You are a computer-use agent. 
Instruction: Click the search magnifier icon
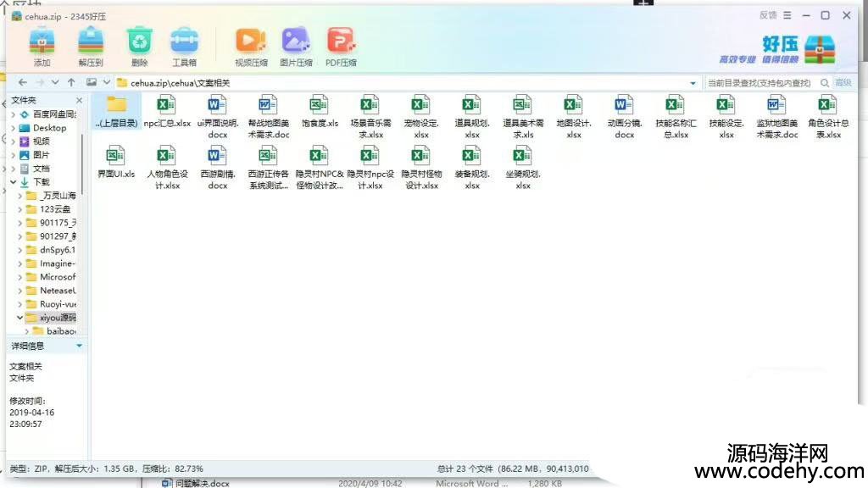pyautogui.click(x=825, y=83)
